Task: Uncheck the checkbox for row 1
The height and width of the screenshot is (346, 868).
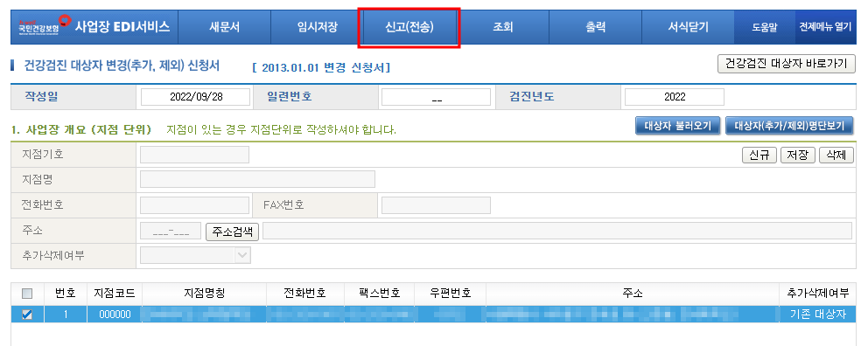Action: 27,315
